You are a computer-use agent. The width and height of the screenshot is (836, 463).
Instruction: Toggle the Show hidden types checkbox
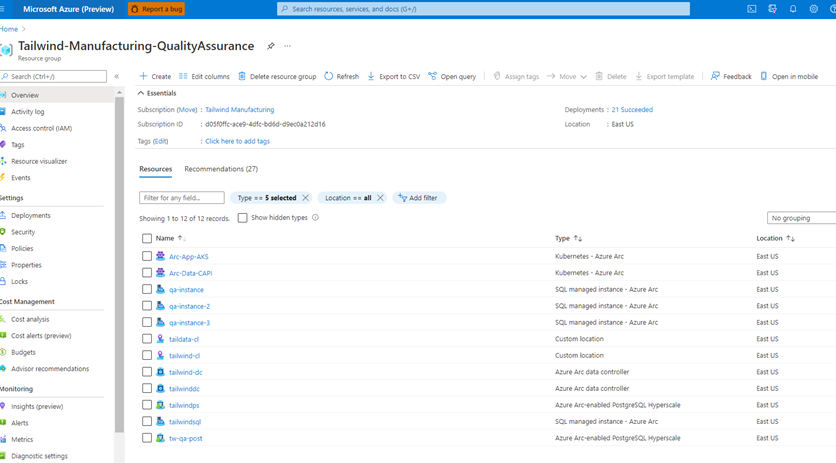pyautogui.click(x=243, y=218)
